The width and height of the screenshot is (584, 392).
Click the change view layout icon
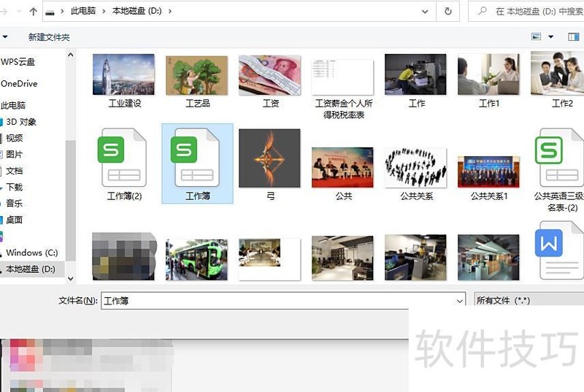pyautogui.click(x=537, y=36)
